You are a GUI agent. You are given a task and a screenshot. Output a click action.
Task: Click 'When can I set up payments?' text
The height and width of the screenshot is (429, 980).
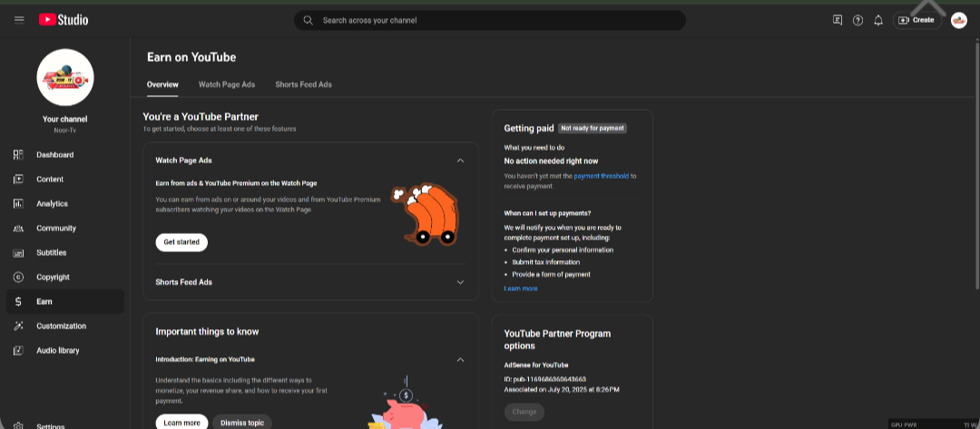click(x=547, y=213)
